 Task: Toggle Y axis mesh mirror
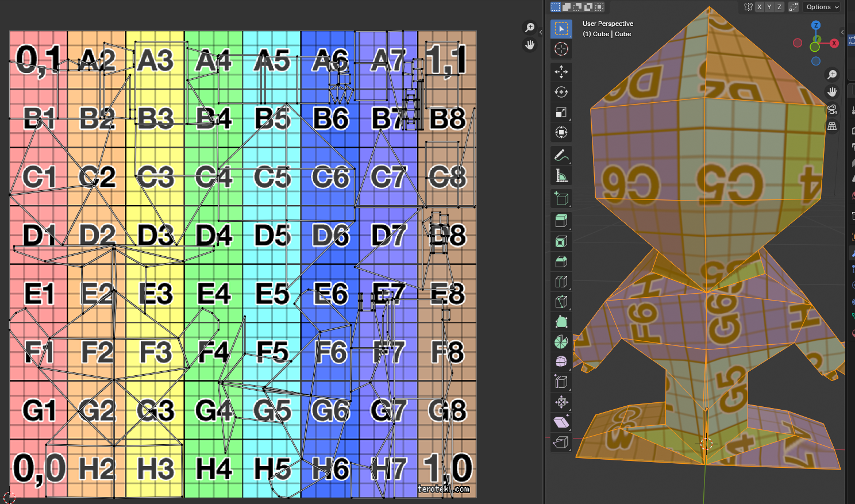coord(769,7)
